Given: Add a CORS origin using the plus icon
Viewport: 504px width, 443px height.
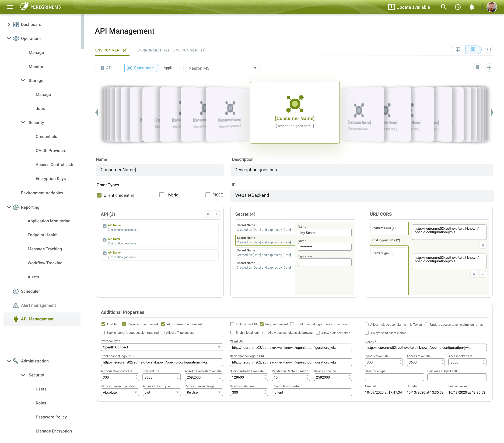Looking at the screenshot, I should (483, 274).
